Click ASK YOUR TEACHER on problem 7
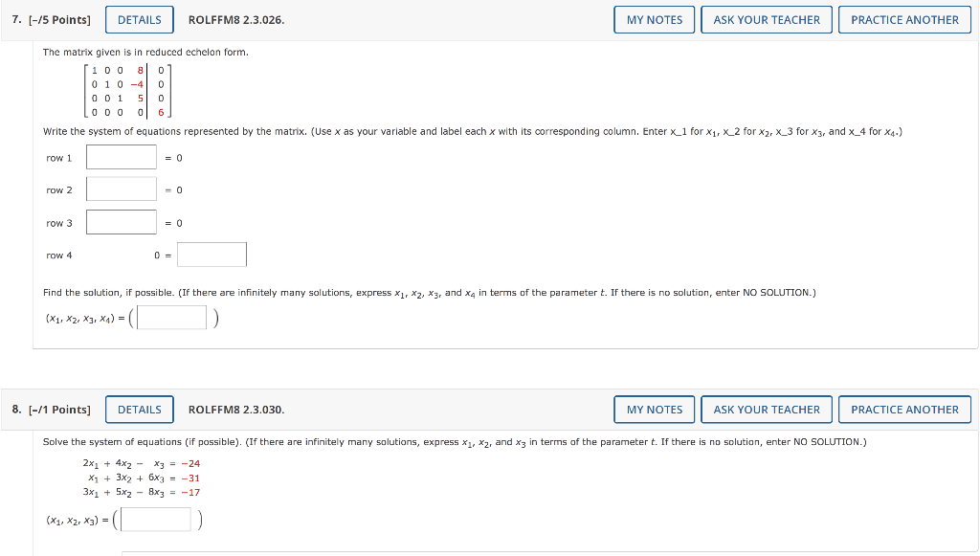This screenshot has height=556, width=980. pyautogui.click(x=766, y=19)
